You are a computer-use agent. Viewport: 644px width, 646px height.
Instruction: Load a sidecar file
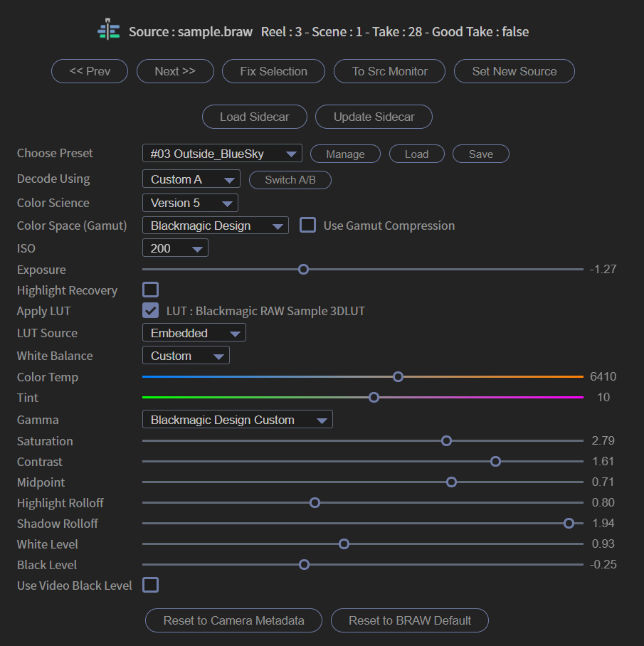tap(254, 117)
